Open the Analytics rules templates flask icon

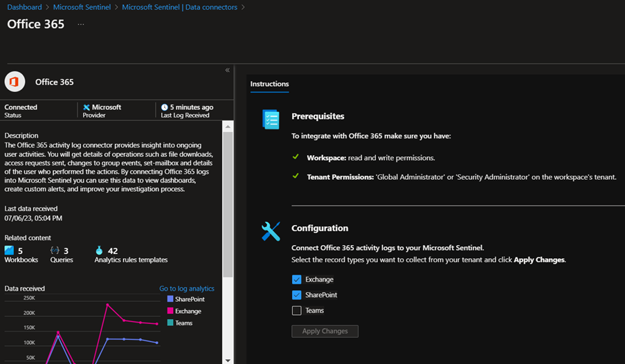pyautogui.click(x=99, y=251)
